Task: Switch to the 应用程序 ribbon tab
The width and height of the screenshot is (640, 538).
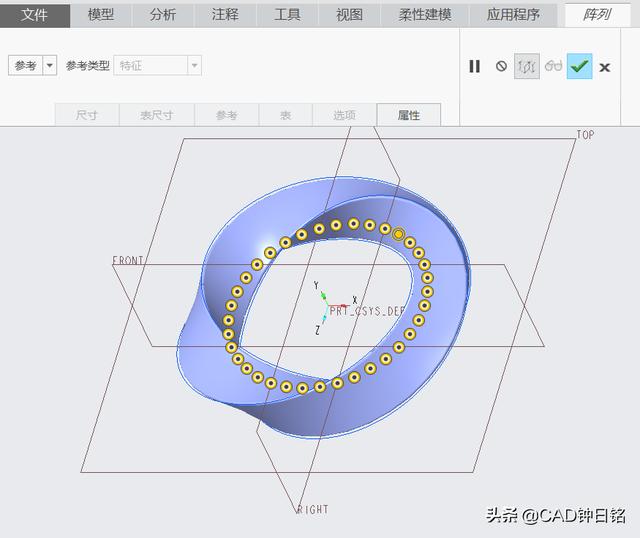Action: (513, 15)
